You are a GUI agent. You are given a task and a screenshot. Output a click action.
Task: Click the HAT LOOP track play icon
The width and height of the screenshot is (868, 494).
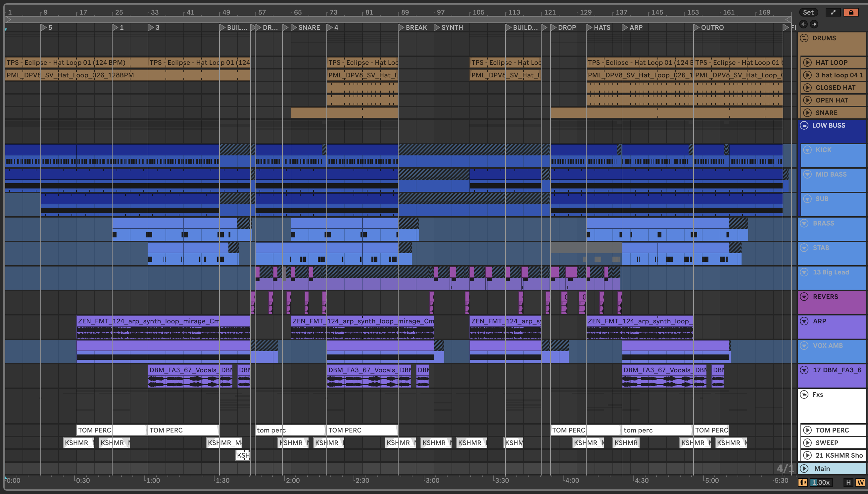pyautogui.click(x=807, y=62)
